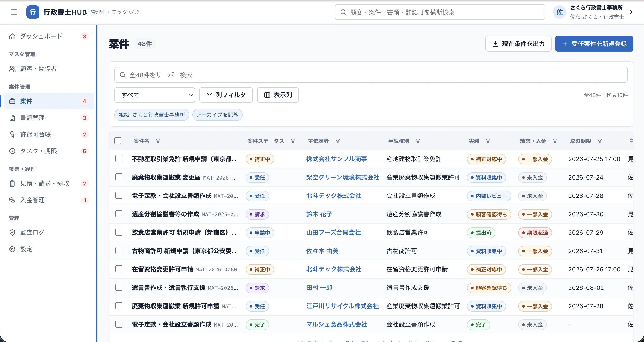Click the magnifier icon in 横断検索 bar
This screenshot has width=644, height=342.
pyautogui.click(x=343, y=12)
